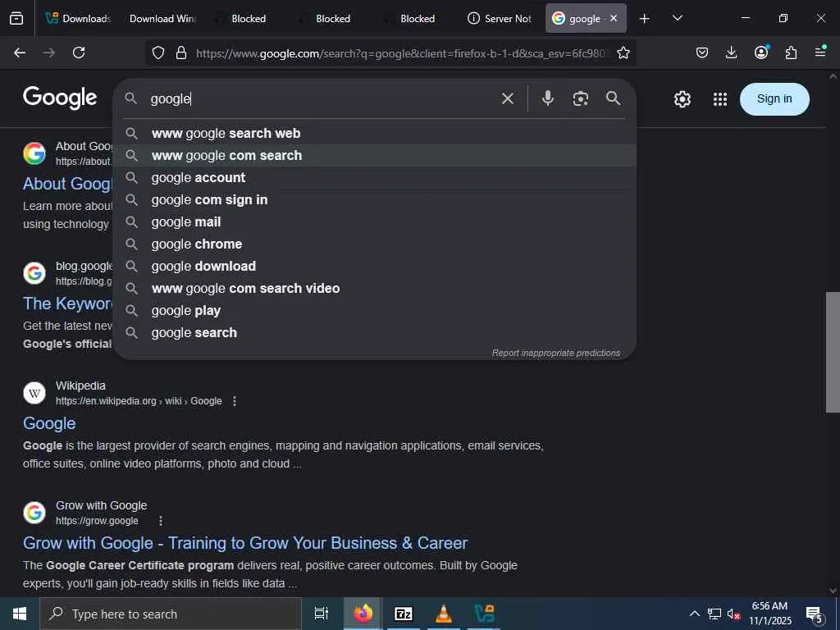Close the active google tab
The width and height of the screenshot is (840, 630).
click(614, 18)
